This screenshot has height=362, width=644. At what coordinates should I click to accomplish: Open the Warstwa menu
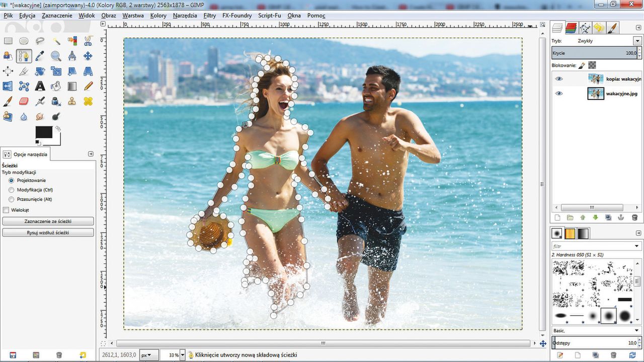133,16
